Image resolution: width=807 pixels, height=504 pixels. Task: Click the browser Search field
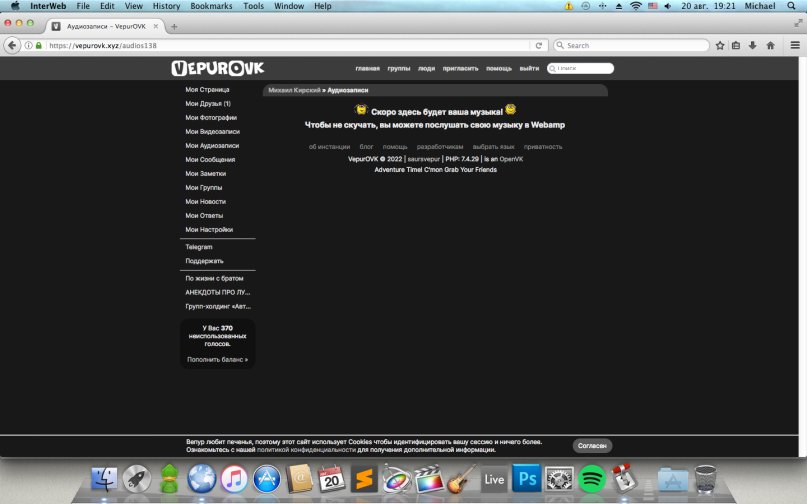click(631, 45)
